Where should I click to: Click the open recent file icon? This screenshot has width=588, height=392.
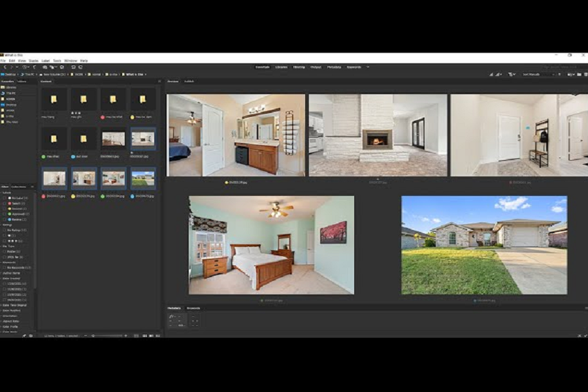[x=570, y=74]
